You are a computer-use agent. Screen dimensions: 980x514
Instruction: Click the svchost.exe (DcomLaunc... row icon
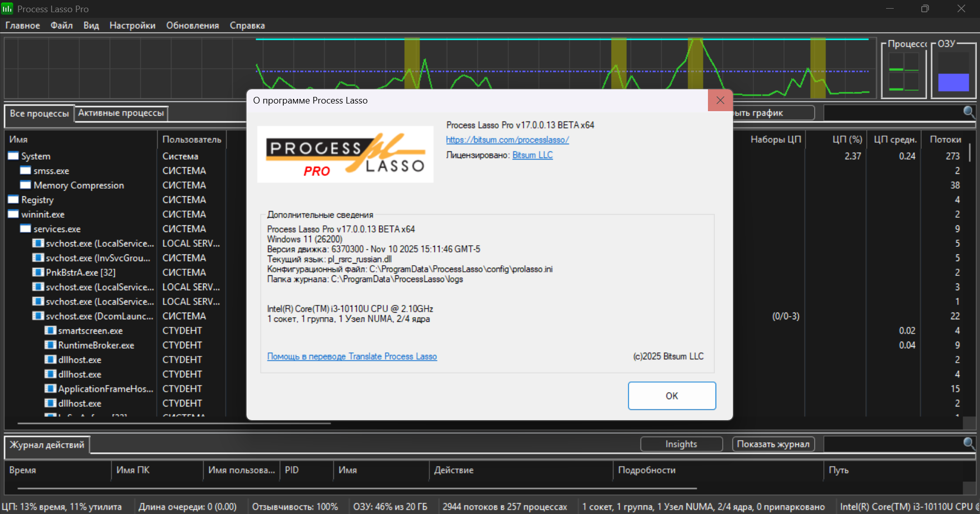[38, 316]
